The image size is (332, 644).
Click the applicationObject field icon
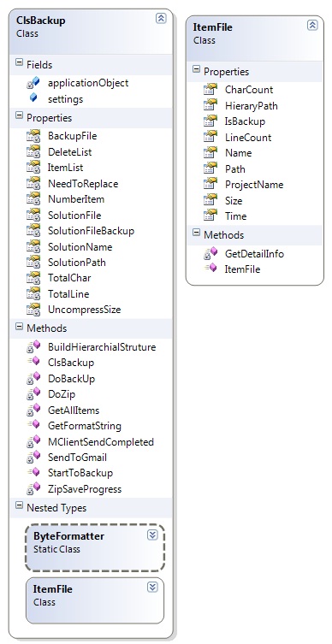click(33, 83)
